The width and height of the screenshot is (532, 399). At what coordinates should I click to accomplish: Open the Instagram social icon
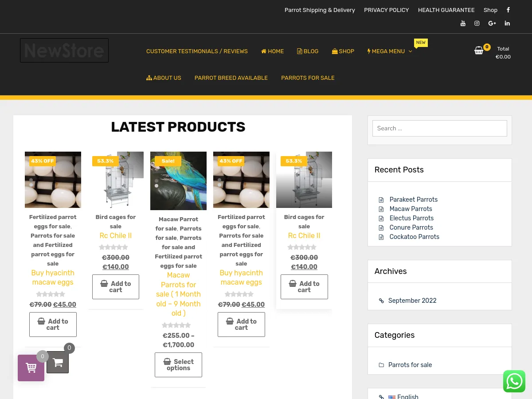pyautogui.click(x=477, y=23)
